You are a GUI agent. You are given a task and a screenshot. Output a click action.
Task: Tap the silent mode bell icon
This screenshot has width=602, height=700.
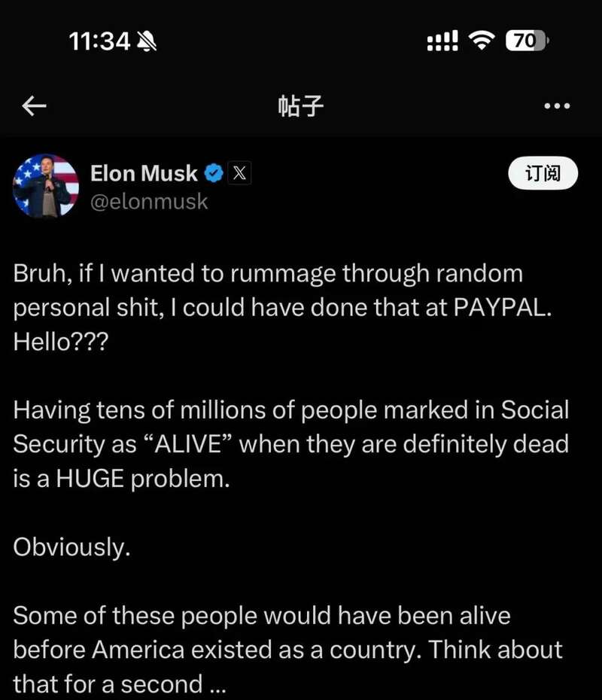(x=146, y=41)
